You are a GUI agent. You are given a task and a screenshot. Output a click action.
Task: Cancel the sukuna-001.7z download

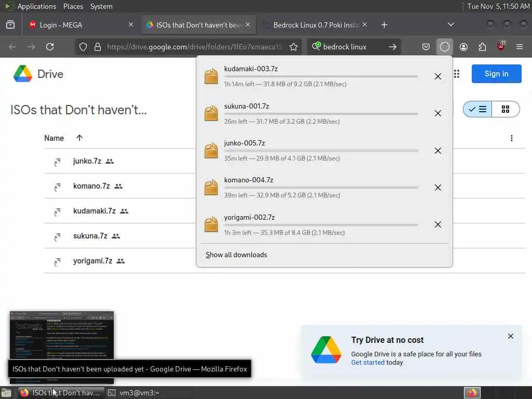click(437, 113)
